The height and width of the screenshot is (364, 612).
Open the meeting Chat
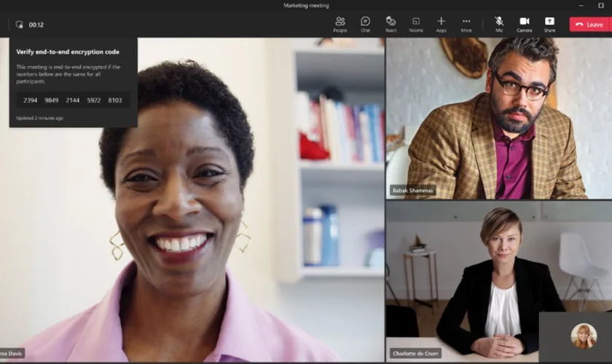click(365, 24)
